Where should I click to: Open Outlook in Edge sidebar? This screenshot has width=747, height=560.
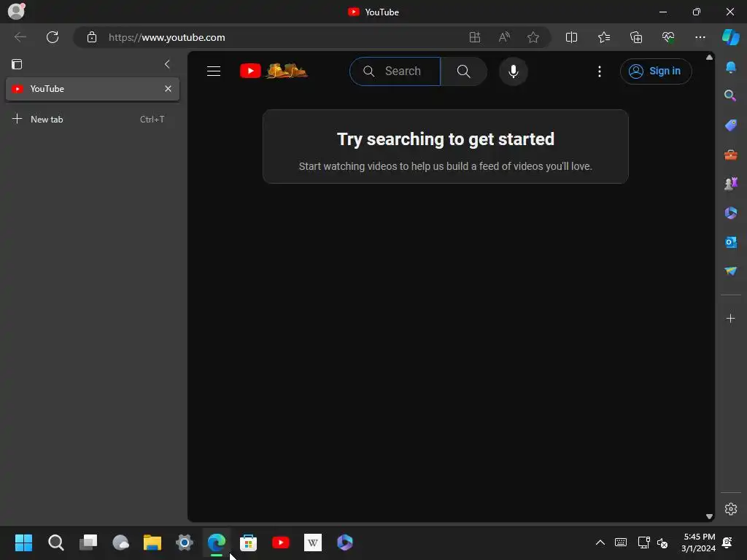click(731, 242)
